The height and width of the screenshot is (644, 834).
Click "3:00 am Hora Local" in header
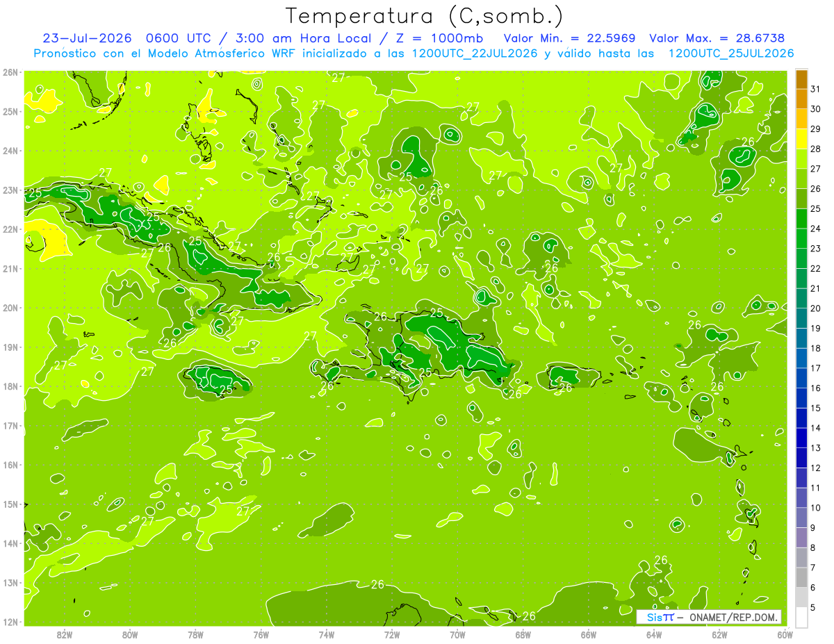coord(305,38)
